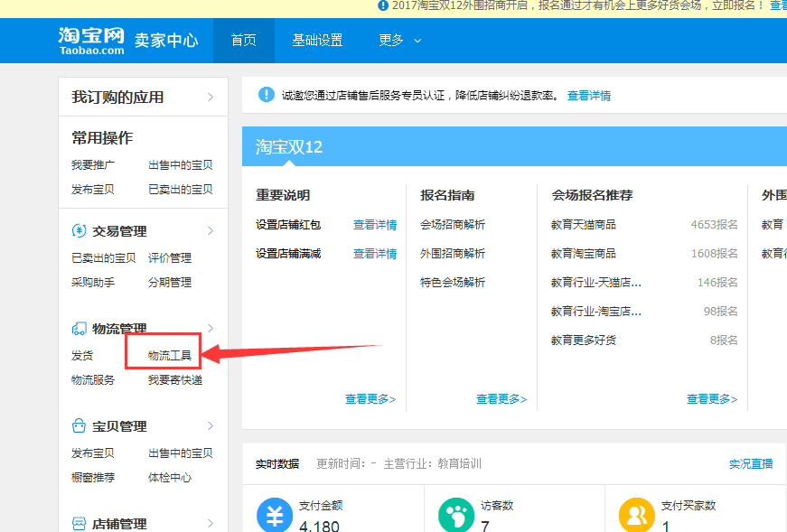Click the 主营行业: 教育培训 text
This screenshot has width=787, height=532.
(432, 463)
